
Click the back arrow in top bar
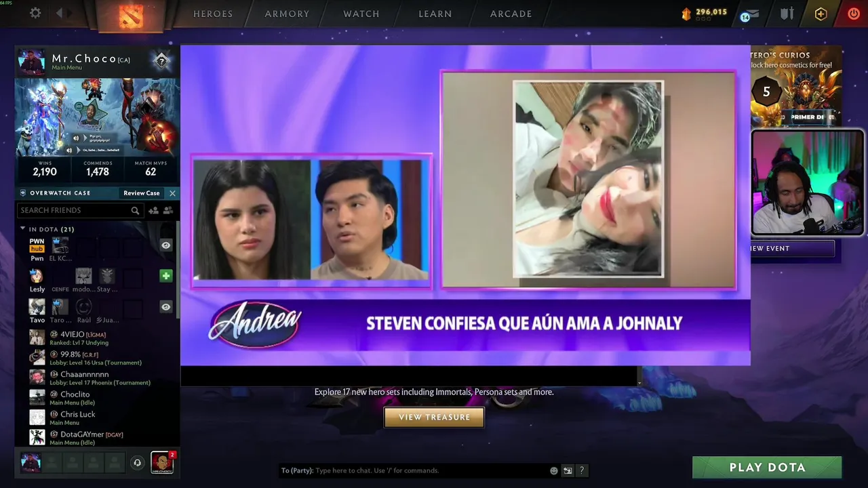point(59,13)
